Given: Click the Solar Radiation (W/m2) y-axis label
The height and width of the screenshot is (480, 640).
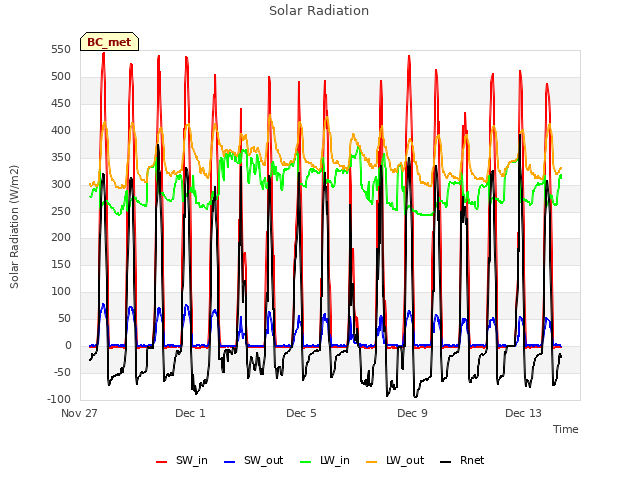Looking at the screenshot, I should point(14,227).
